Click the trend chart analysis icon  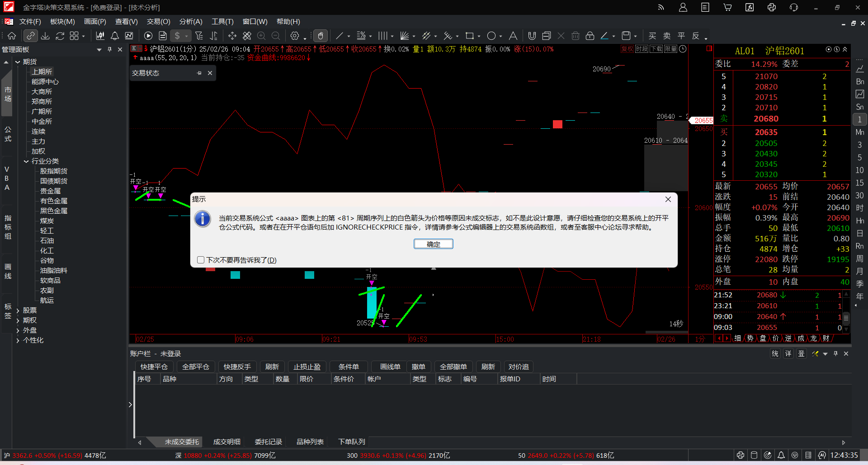point(129,36)
